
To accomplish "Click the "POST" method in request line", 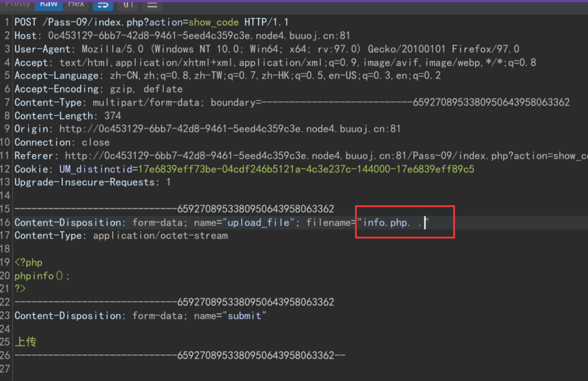I will point(26,22).
